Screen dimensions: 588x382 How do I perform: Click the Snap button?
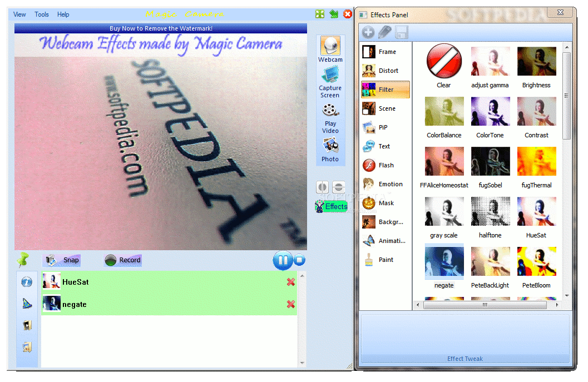click(x=62, y=260)
